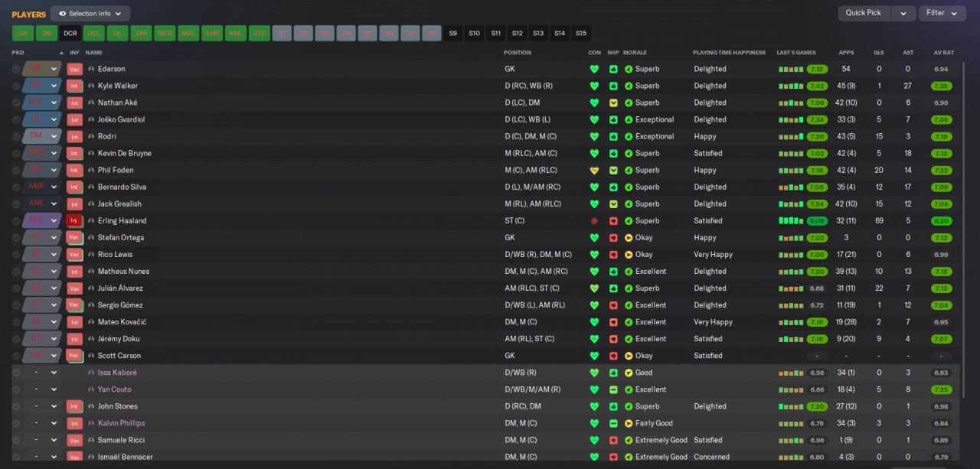Click Issa Kaboré's Good morale icon
Screen dimensions: 980x469
coord(629,373)
